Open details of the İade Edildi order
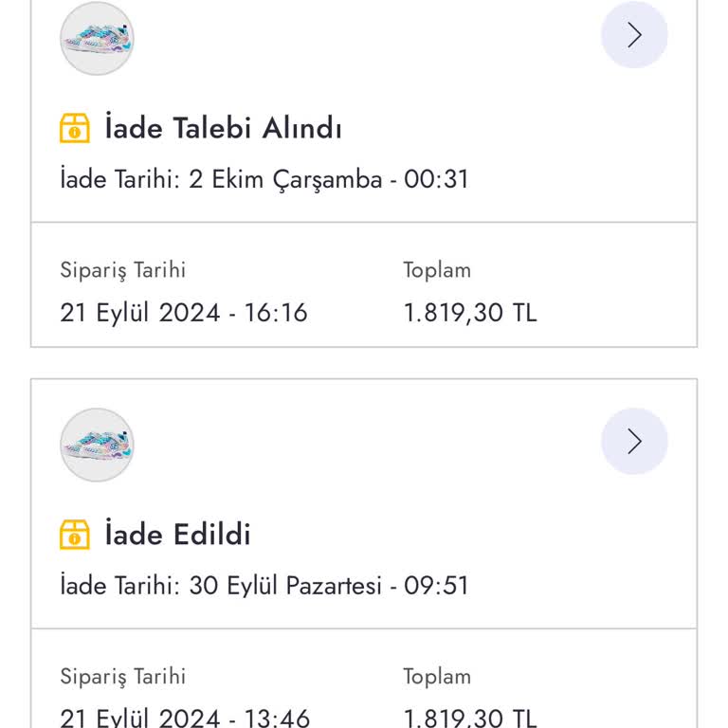The height and width of the screenshot is (728, 728). click(x=634, y=441)
